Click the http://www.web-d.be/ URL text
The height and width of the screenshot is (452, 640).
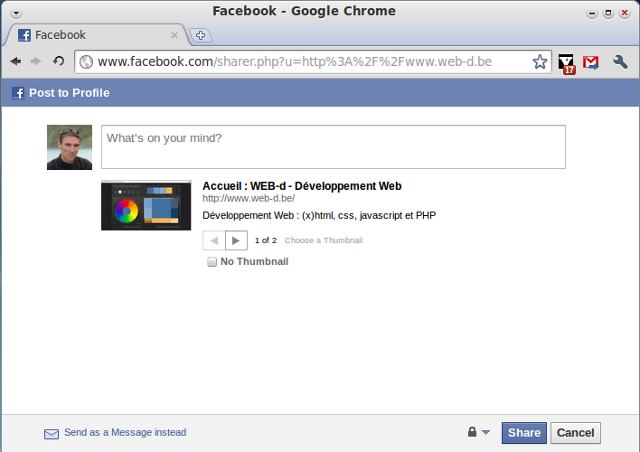click(x=249, y=198)
